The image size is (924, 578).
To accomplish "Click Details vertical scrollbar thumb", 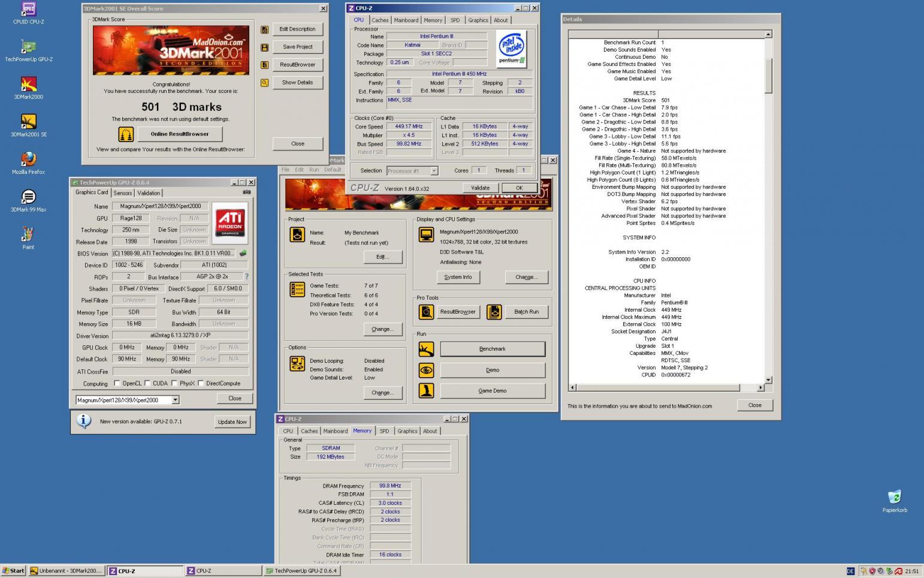I will click(768, 75).
